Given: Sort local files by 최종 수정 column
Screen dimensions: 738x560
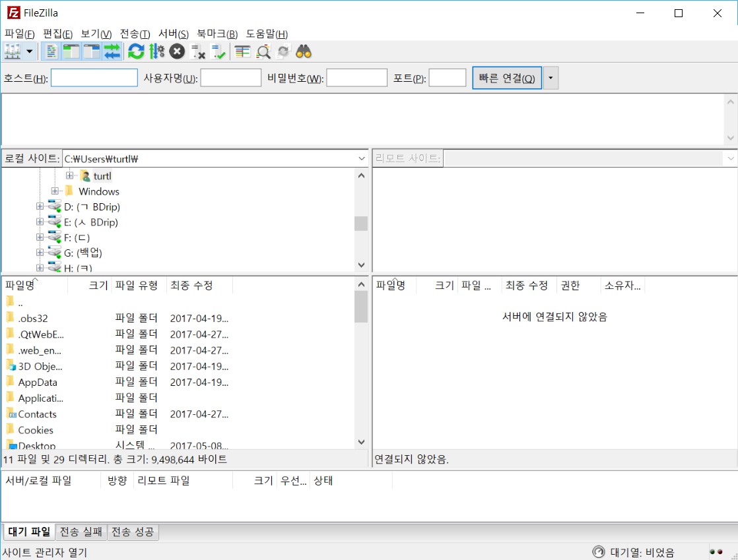Looking at the screenshot, I should [x=199, y=286].
